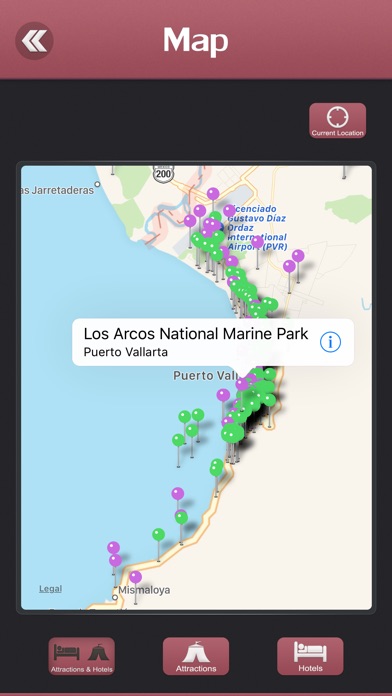392x696 pixels.
Task: Select the Mismaloya town marker
Action: point(115,597)
